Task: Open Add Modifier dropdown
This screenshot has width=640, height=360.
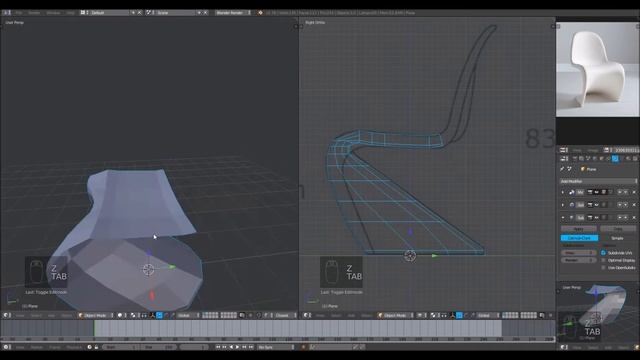Action: [598, 181]
